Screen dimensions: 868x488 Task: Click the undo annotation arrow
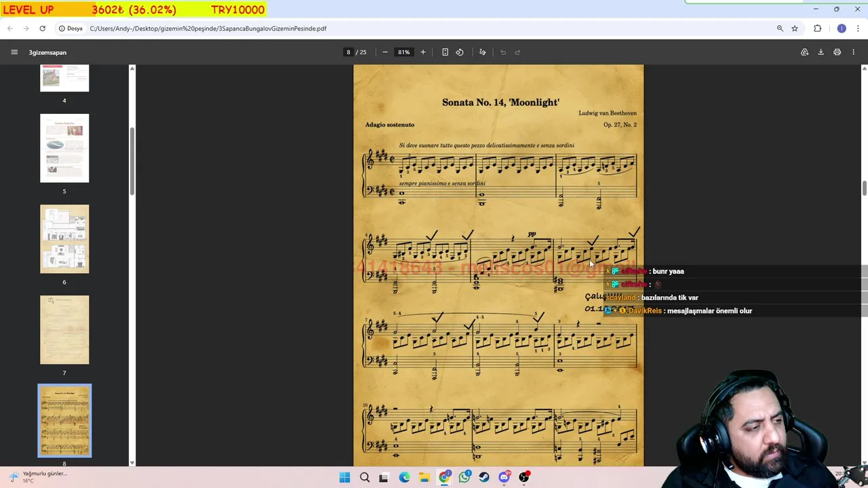[503, 52]
